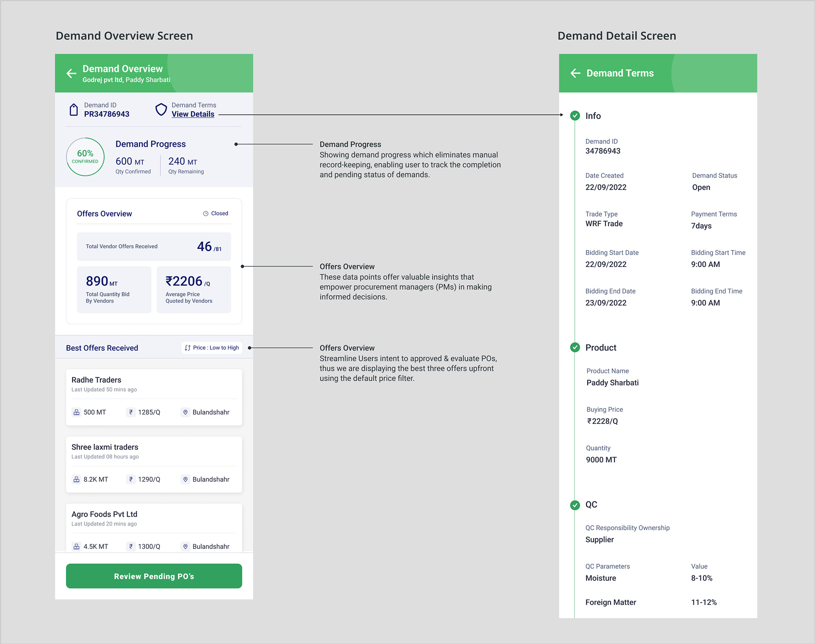Go back from the Demand Overview header
This screenshot has width=815, height=644.
71,73
